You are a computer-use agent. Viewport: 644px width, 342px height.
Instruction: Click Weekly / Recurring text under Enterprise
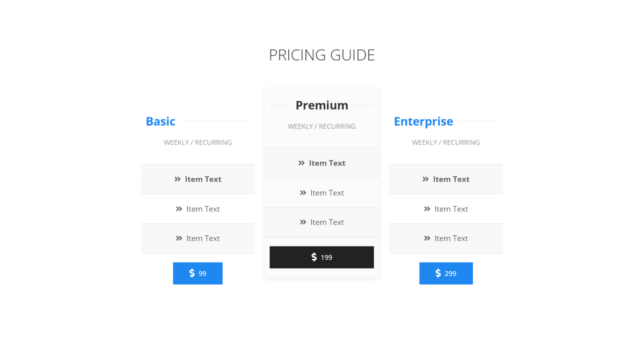tap(446, 142)
